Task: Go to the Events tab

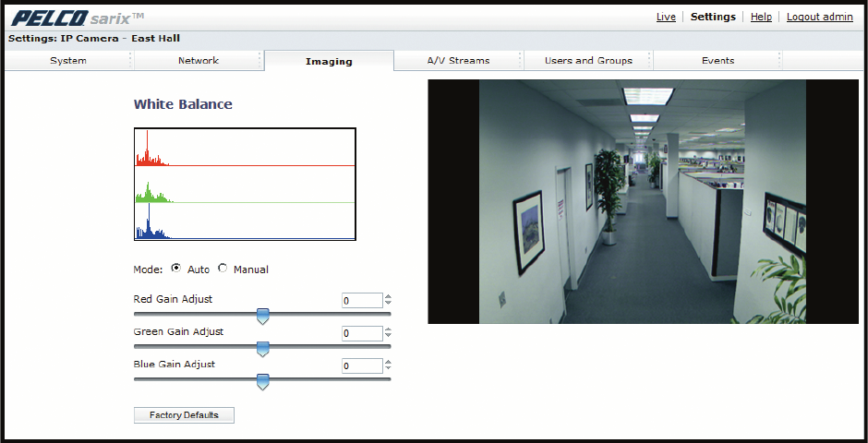Action: pos(718,61)
